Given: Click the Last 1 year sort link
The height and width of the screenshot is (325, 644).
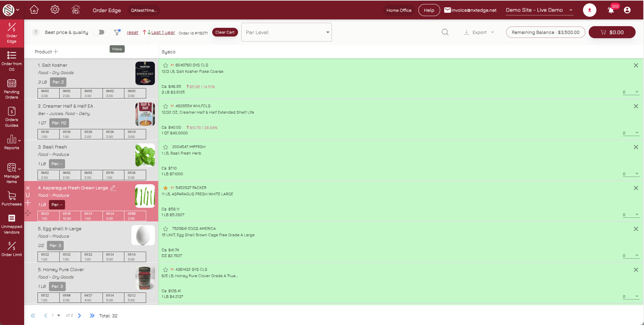Looking at the screenshot, I should click(163, 32).
